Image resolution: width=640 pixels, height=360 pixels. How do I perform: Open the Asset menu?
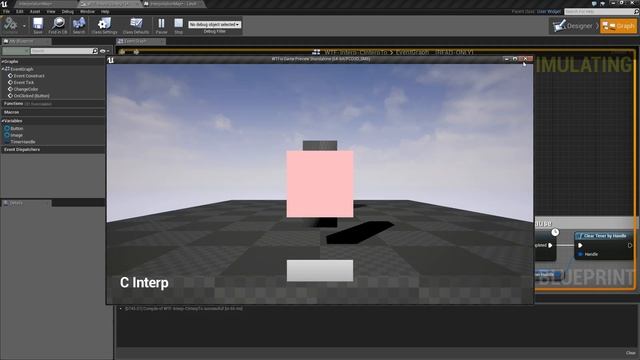click(x=35, y=11)
